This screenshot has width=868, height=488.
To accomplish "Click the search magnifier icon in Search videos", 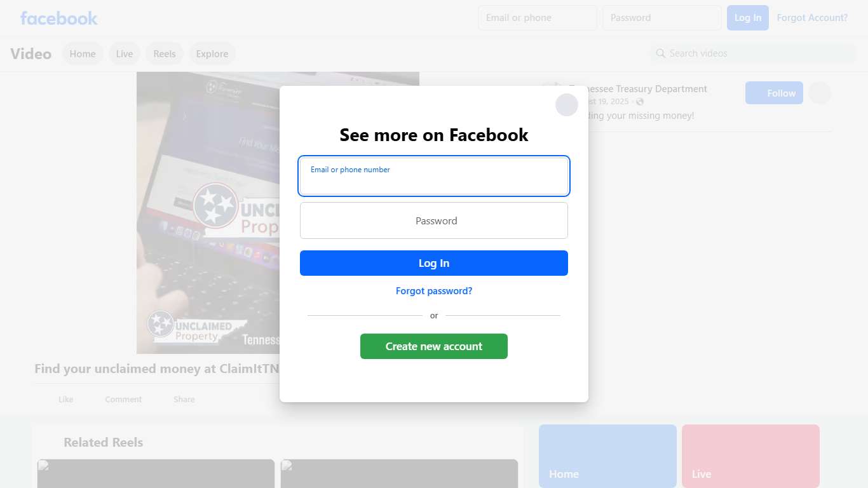I will pyautogui.click(x=661, y=53).
